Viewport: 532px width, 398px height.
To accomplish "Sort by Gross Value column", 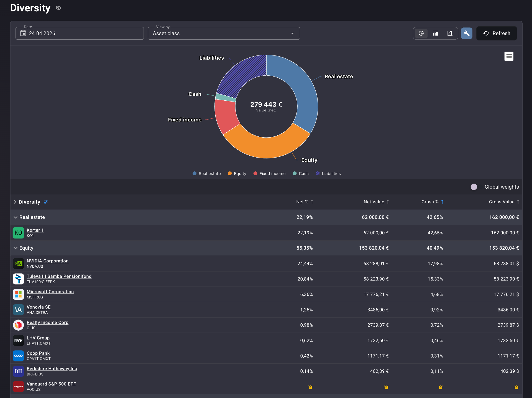I will coord(504,202).
